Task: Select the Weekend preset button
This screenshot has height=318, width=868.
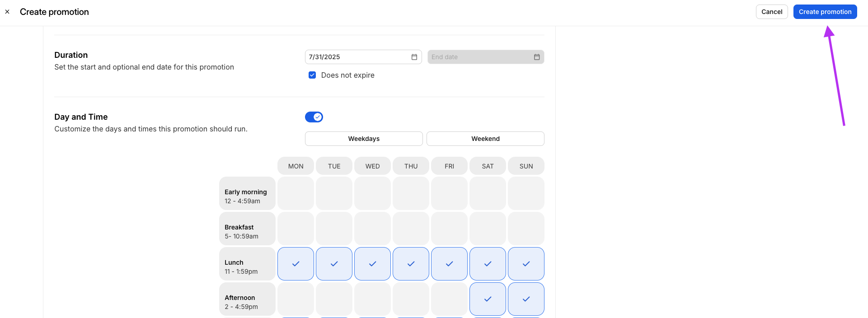Action: [485, 139]
